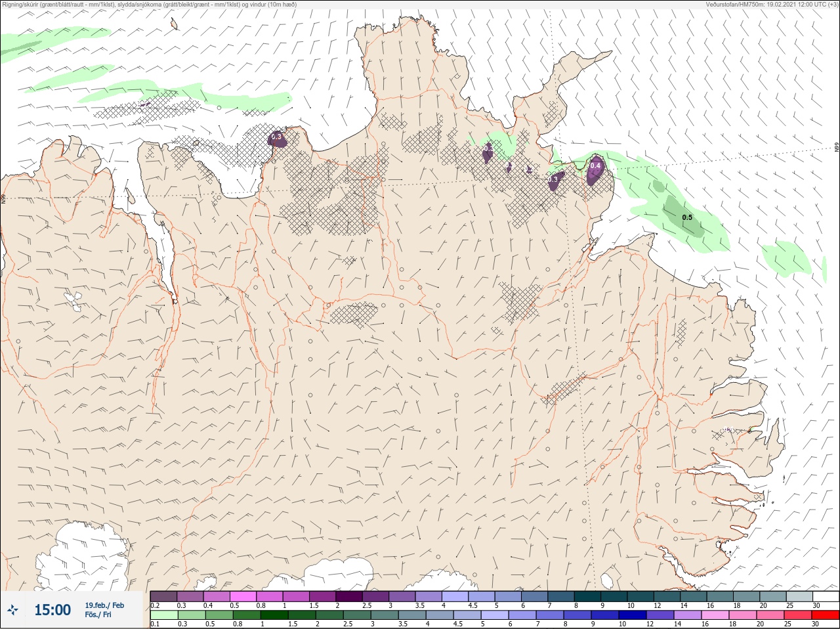
Task: Click the darkest green swatch starting at 1, lower row
Action: point(274,615)
